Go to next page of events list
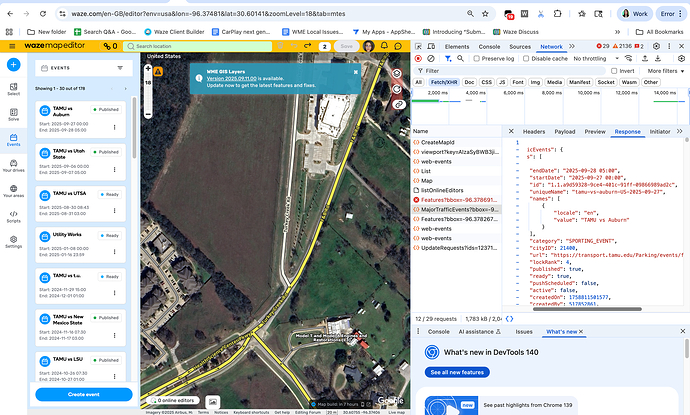 pyautogui.click(x=125, y=89)
